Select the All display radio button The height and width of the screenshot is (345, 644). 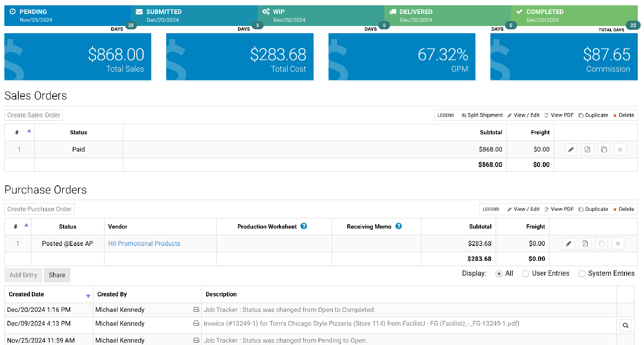pyautogui.click(x=499, y=273)
